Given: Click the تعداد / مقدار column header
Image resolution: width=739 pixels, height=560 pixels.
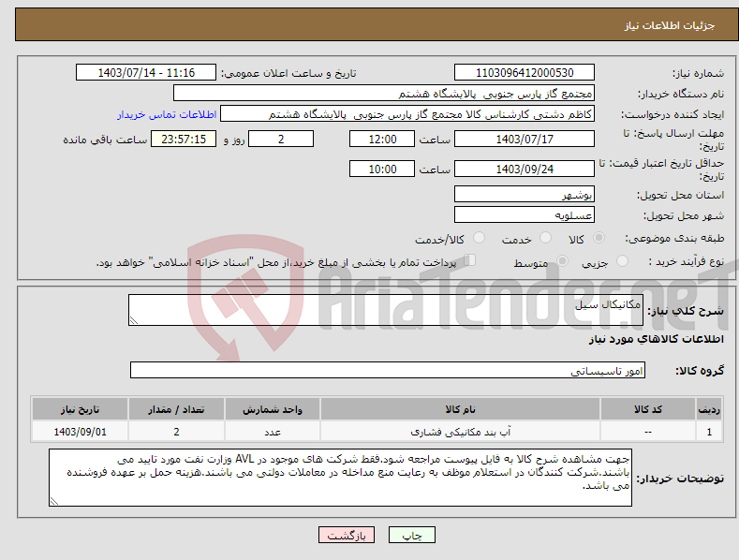Looking at the screenshot, I should coord(176,409).
